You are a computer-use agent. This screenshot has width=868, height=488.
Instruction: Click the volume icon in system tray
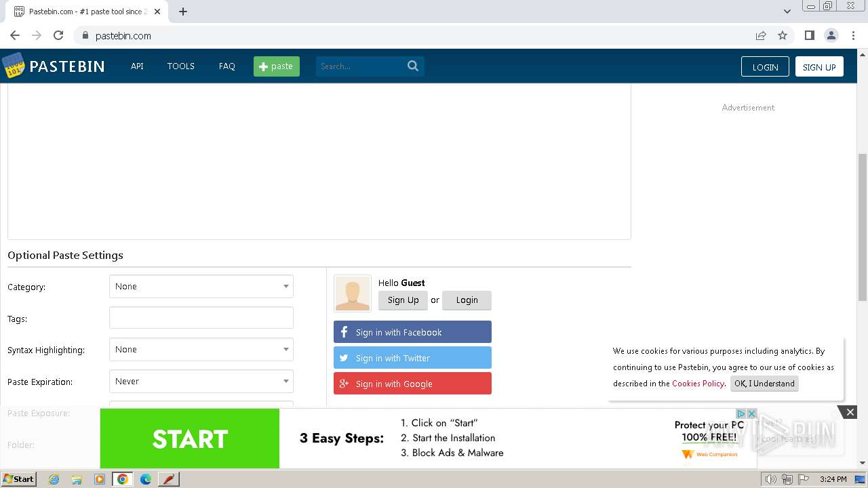pyautogui.click(x=770, y=479)
